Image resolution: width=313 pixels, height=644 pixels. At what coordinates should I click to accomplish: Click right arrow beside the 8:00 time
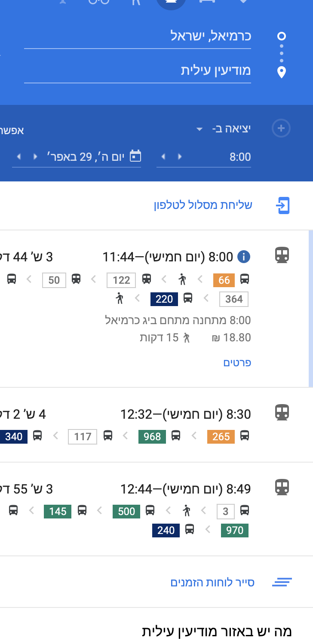(180, 156)
